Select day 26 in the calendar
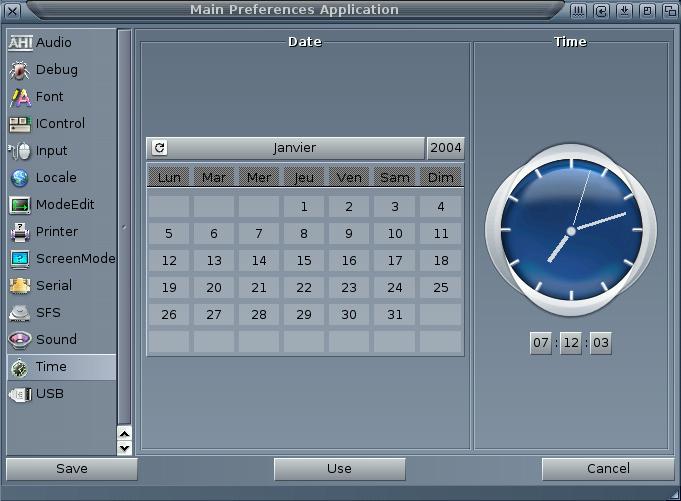The height and width of the screenshot is (501, 681). [x=169, y=314]
